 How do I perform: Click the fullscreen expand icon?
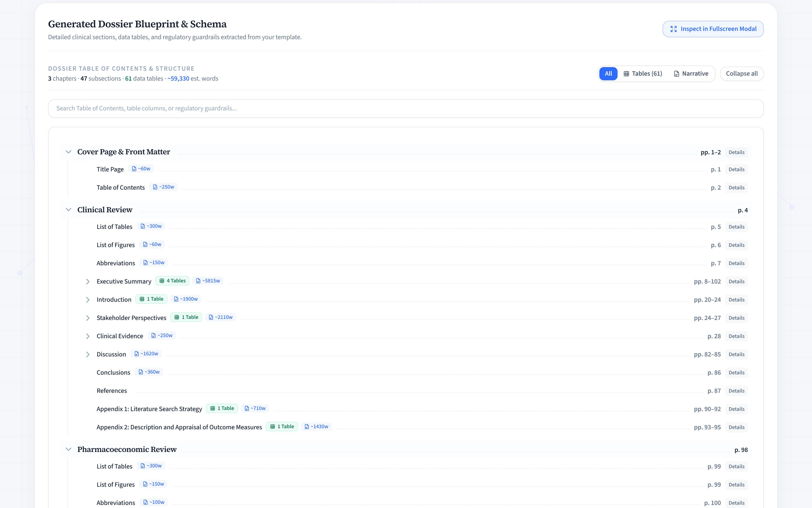[x=674, y=29]
